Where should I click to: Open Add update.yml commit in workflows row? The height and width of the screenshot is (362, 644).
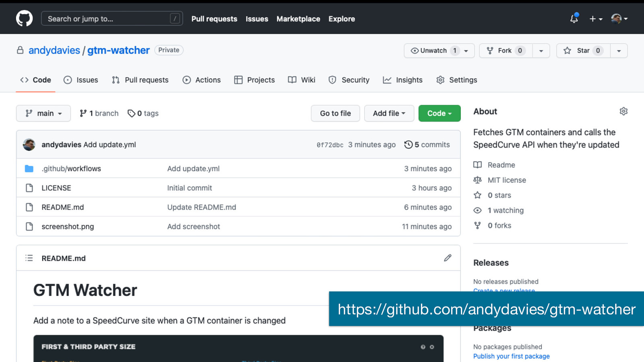coord(193,169)
